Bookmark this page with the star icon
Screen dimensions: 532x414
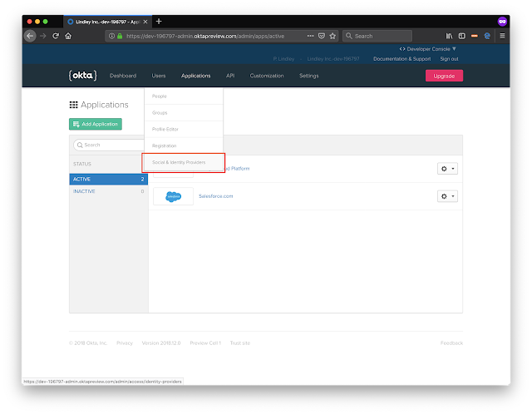pos(332,36)
